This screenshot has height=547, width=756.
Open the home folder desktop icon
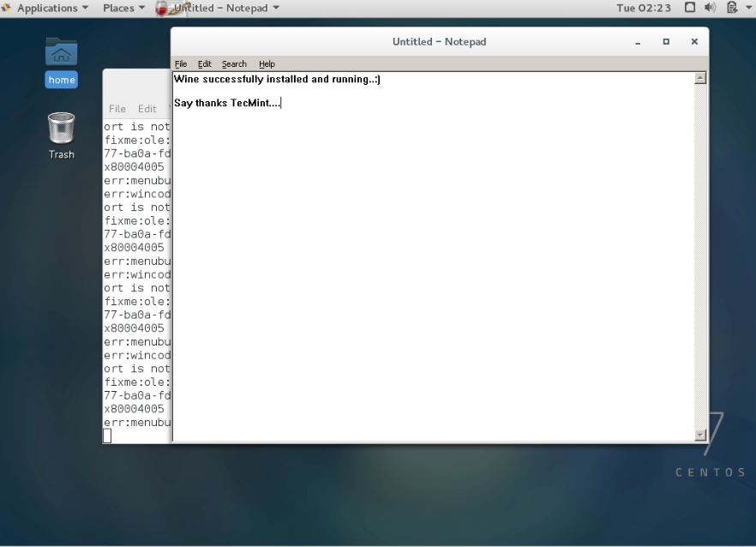click(61, 63)
